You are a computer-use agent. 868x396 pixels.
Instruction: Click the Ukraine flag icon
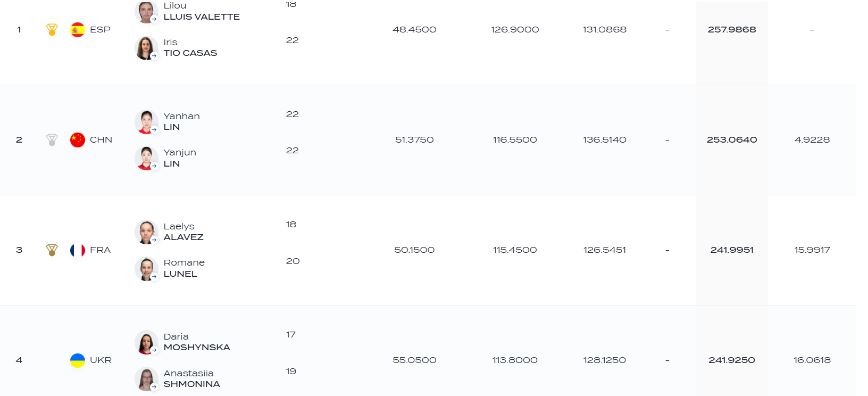(x=78, y=360)
